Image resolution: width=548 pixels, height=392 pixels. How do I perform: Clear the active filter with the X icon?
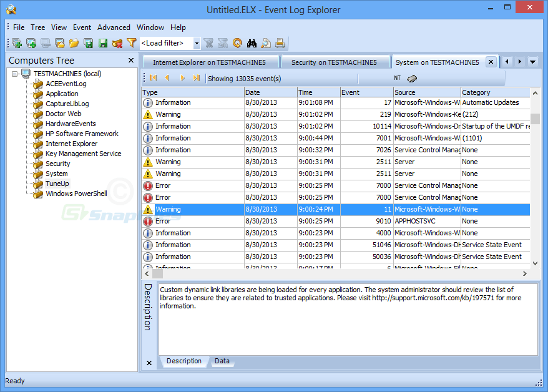208,43
